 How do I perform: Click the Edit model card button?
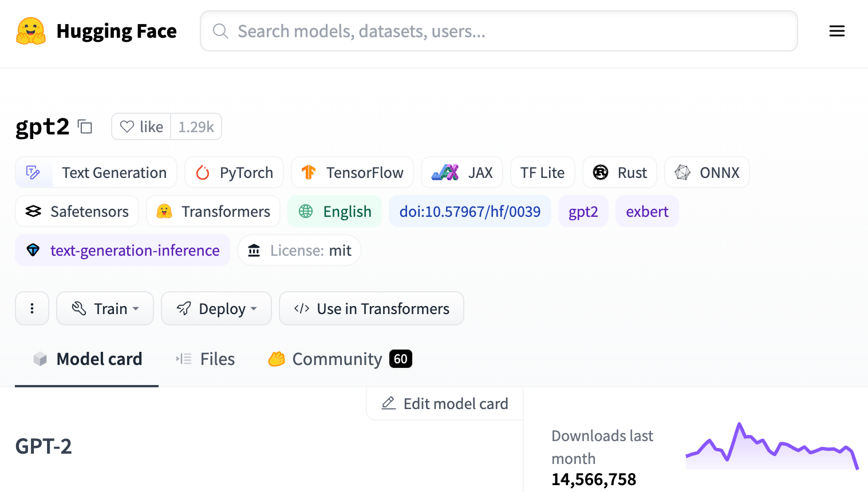[x=444, y=403]
